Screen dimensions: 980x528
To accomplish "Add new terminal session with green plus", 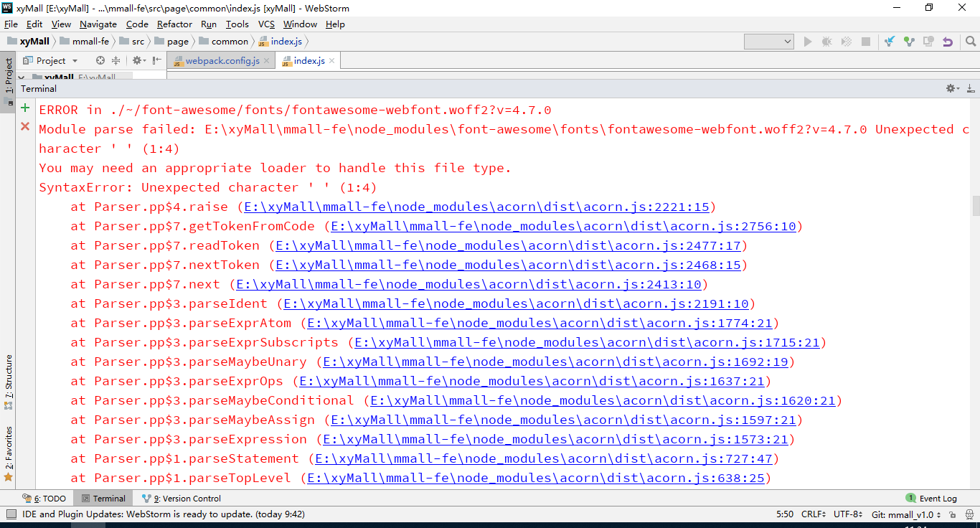I will 25,108.
